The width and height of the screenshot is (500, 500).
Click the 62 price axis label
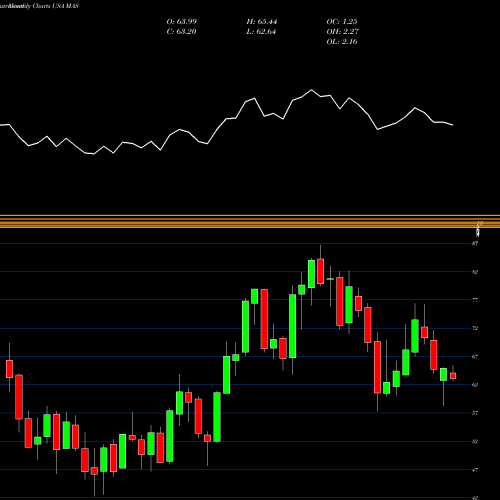(475, 385)
